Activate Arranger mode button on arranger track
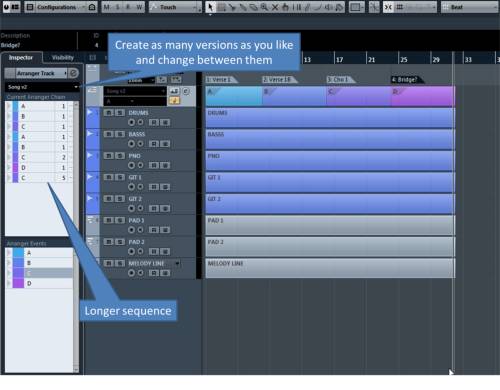This screenshot has width=500, height=390. (x=175, y=101)
